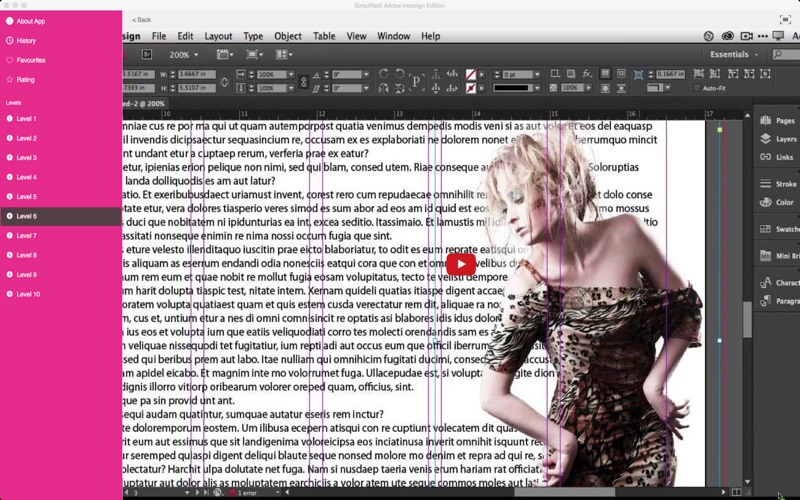This screenshot has height=500, width=800.
Task: Open Favourites in the sidebar
Action: [x=61, y=60]
